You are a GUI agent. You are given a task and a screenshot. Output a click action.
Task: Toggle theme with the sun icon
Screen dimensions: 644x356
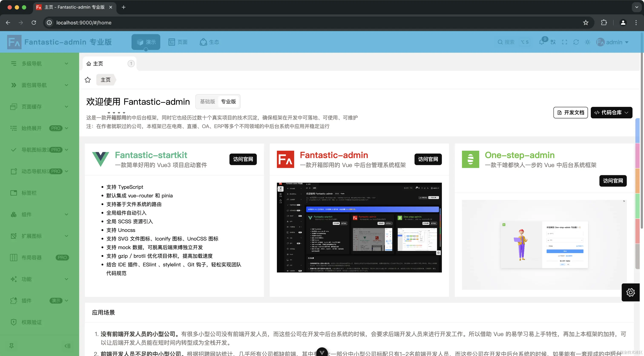click(588, 42)
